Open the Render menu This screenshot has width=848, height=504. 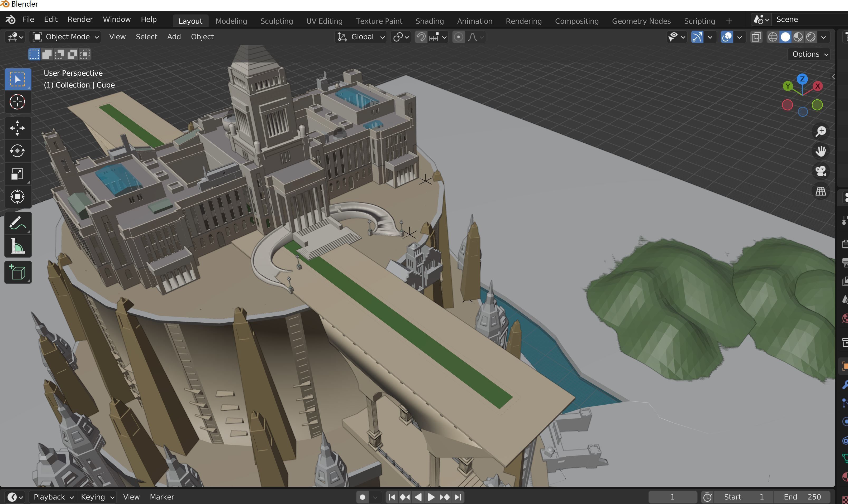(x=80, y=19)
